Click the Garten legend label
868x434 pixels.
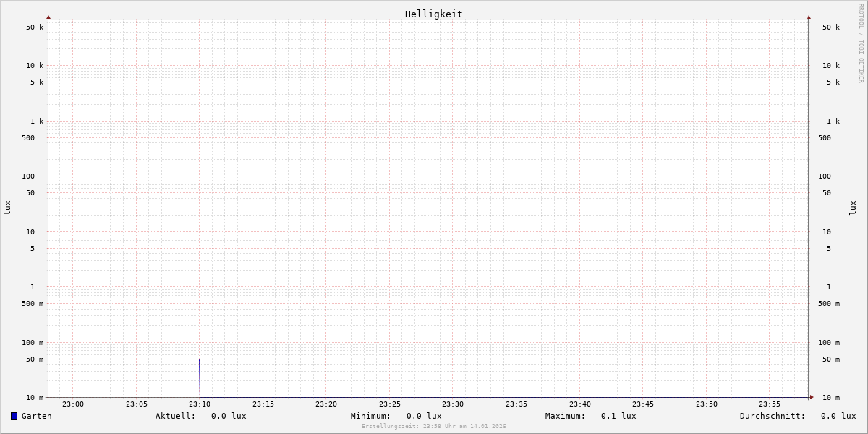(36, 416)
